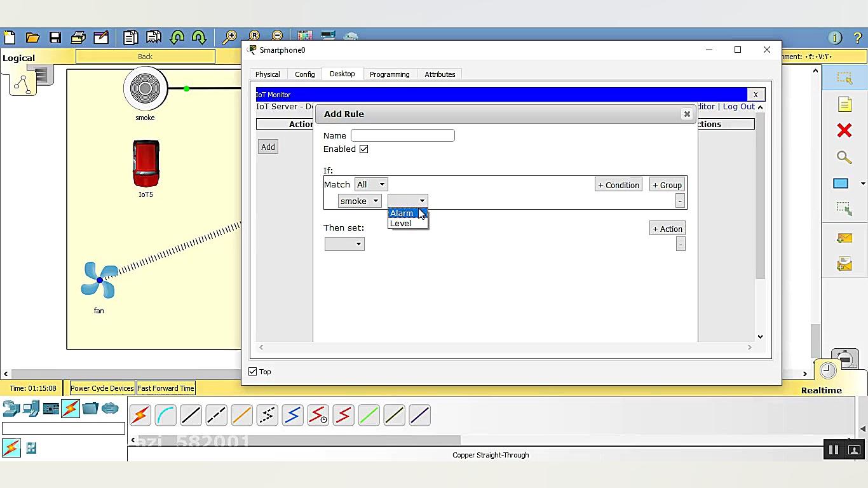Close the IoT Monitor with X
This screenshot has width=868, height=488.
point(756,95)
